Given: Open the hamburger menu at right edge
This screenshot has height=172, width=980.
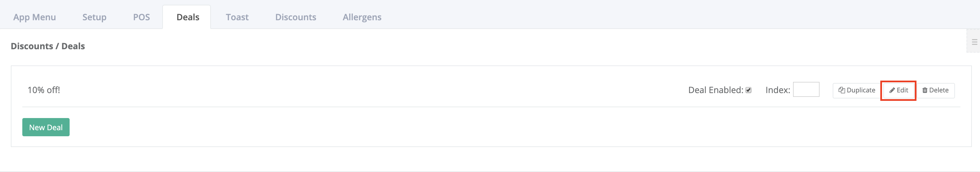Looking at the screenshot, I should click(x=974, y=42).
